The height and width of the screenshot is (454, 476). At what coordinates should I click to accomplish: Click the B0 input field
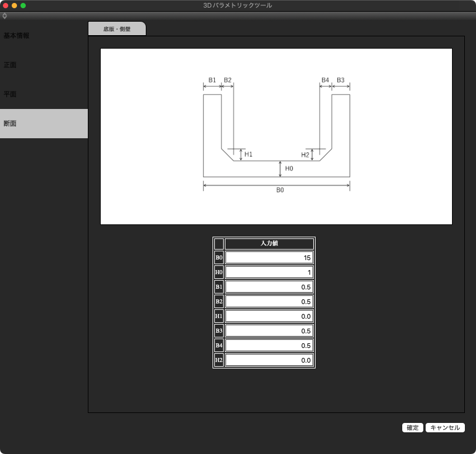click(x=269, y=258)
